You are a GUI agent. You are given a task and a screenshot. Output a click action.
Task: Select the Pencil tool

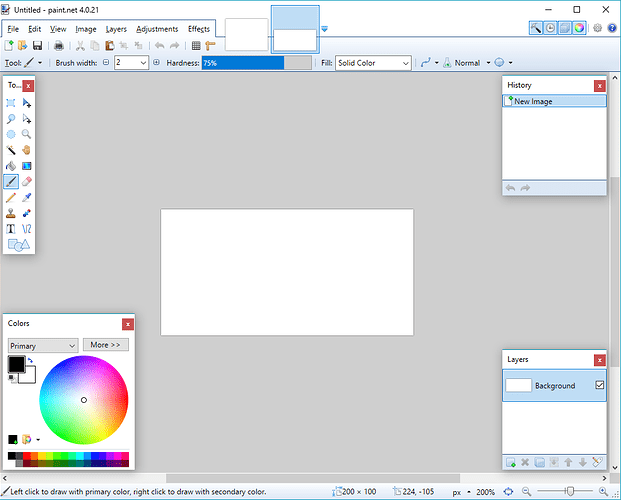point(11,197)
